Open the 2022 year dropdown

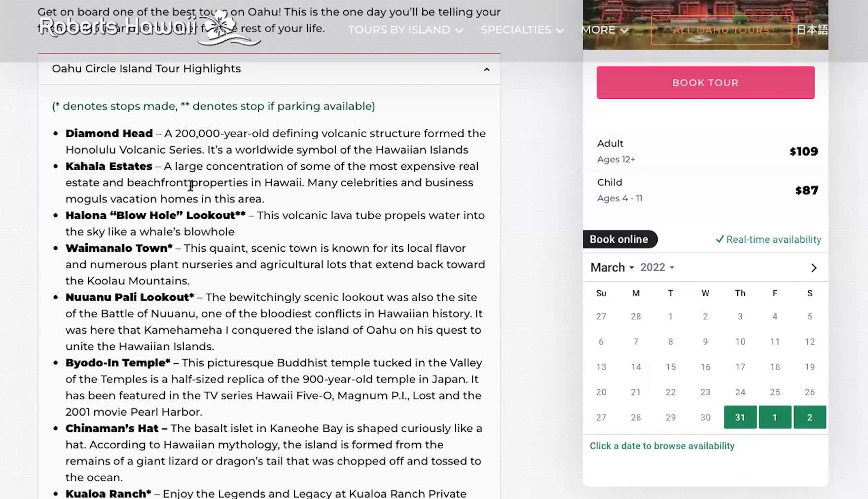[x=657, y=268]
